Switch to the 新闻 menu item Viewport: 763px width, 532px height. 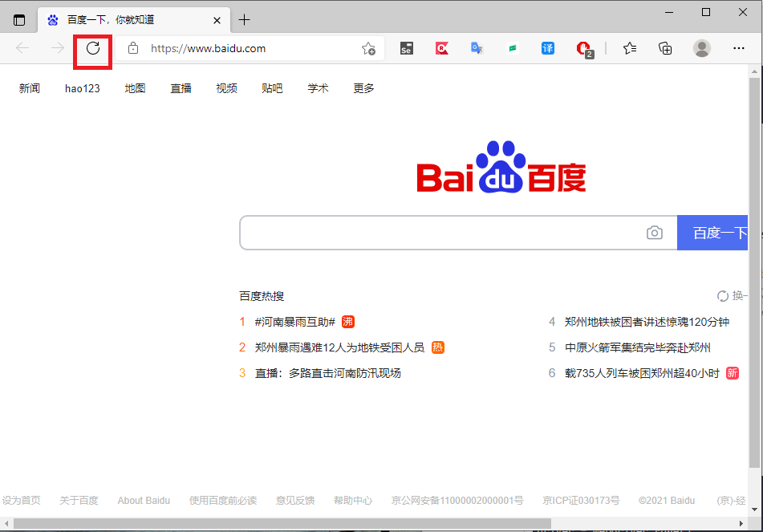point(29,88)
